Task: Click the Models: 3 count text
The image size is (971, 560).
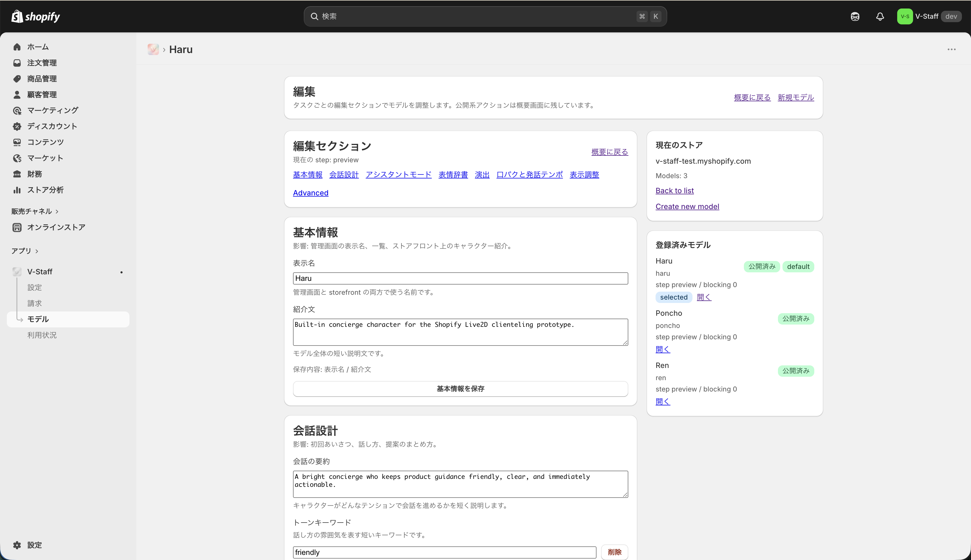Action: coord(671,176)
